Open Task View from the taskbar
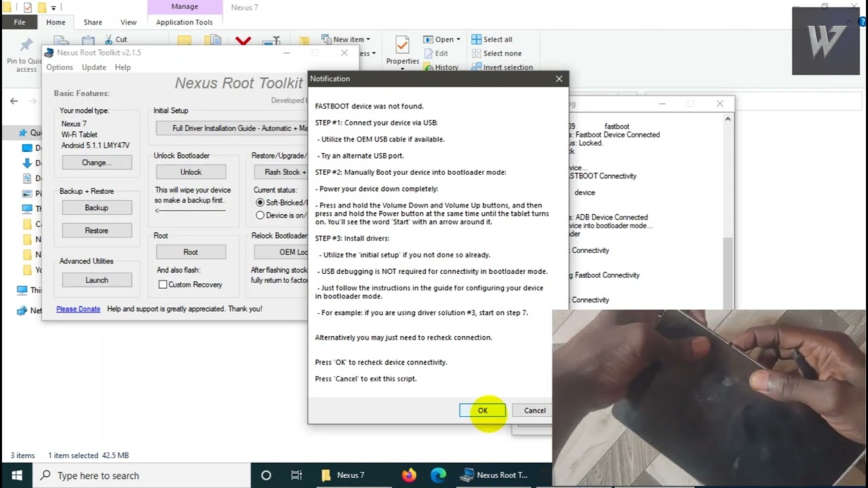The height and width of the screenshot is (488, 868). point(296,475)
